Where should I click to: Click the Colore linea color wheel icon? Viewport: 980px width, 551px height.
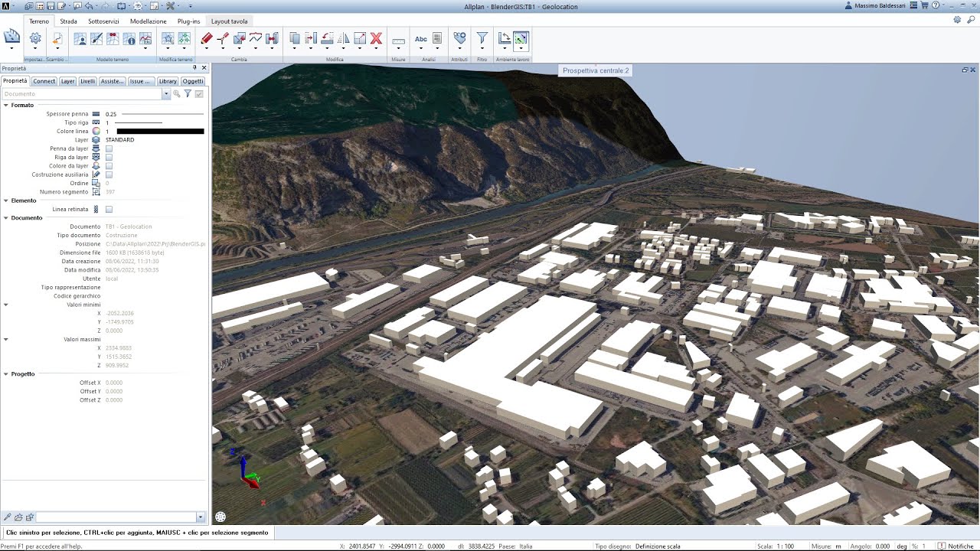[96, 131]
